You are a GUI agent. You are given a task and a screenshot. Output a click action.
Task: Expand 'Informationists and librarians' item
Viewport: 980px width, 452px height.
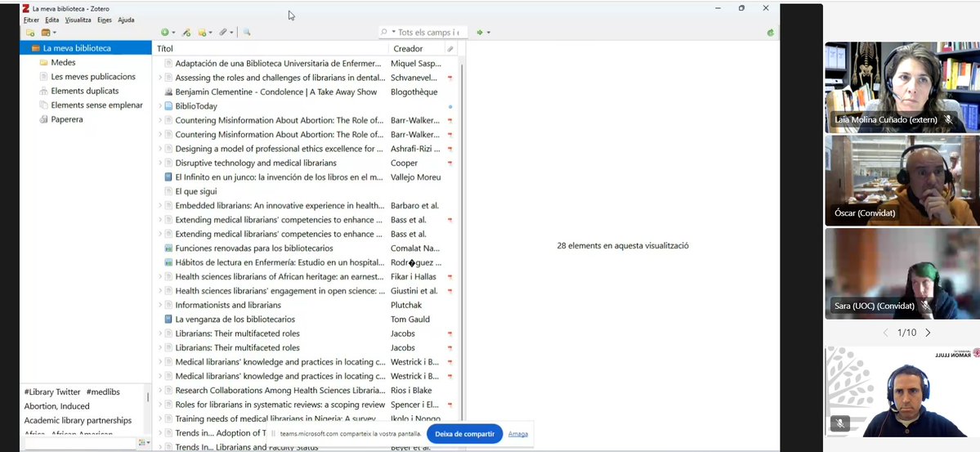(159, 305)
